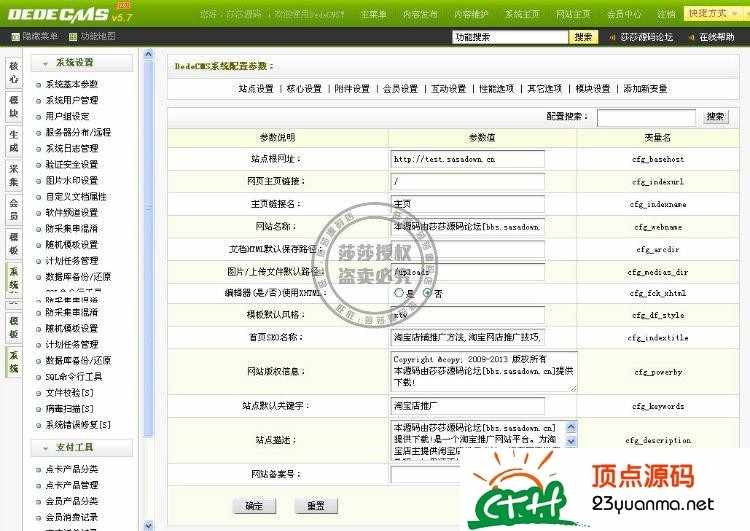Screen dimensions: 750x531
Task: Open 图片水印设置 in the sidebar
Action: tap(71, 180)
